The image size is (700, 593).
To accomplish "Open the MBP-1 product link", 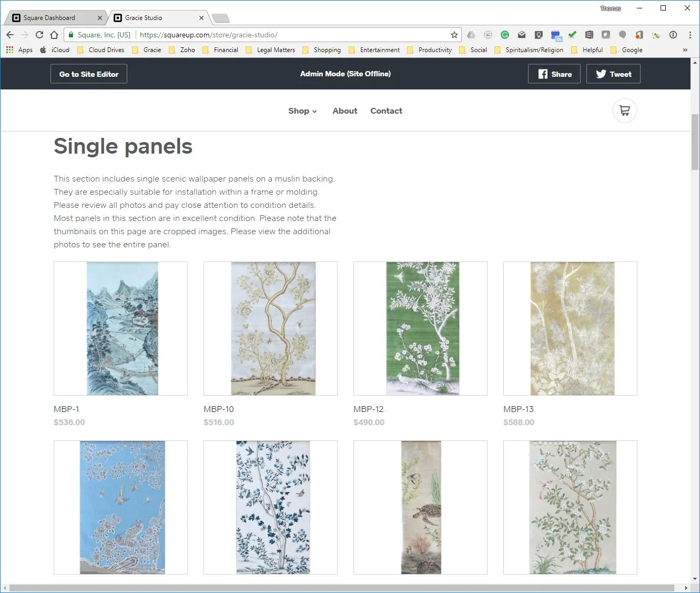I will 66,409.
